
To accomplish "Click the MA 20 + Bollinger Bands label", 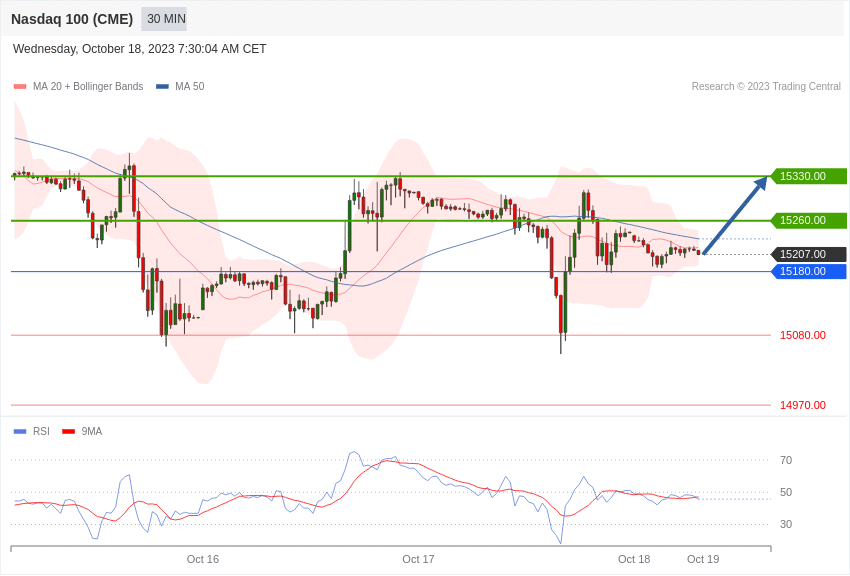I will coord(88,86).
